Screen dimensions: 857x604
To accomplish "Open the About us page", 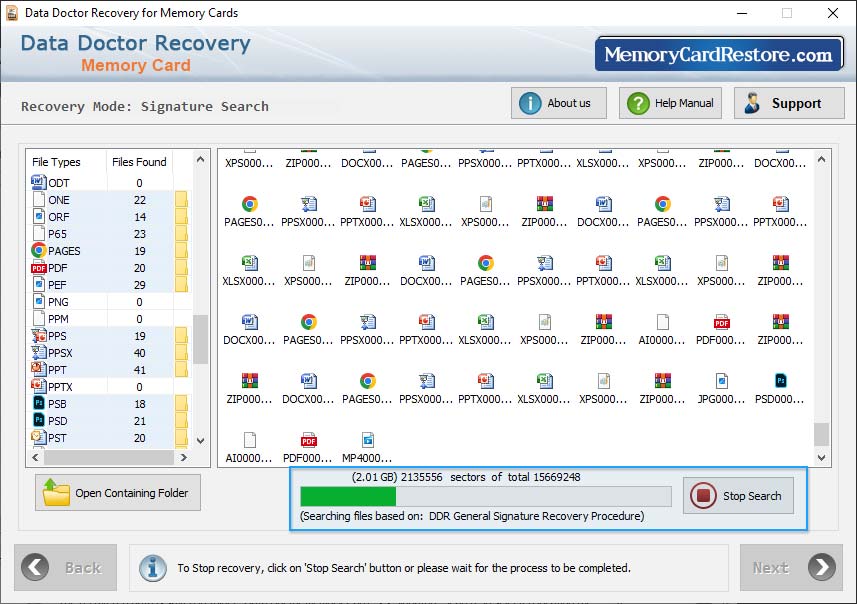I will click(559, 103).
